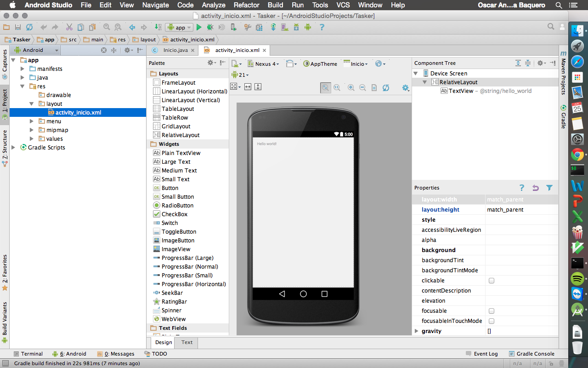588x368 pixels.
Task: Tick the focusable property checkbox
Action: coord(492,311)
